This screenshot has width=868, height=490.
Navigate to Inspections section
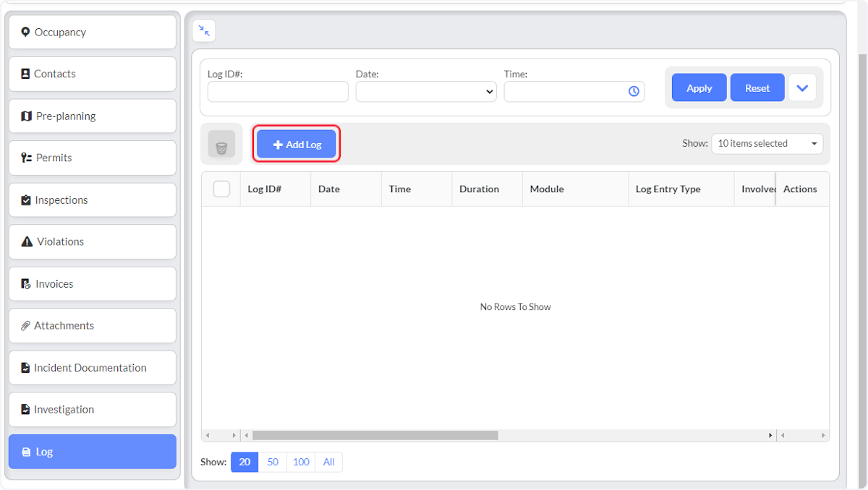(93, 200)
